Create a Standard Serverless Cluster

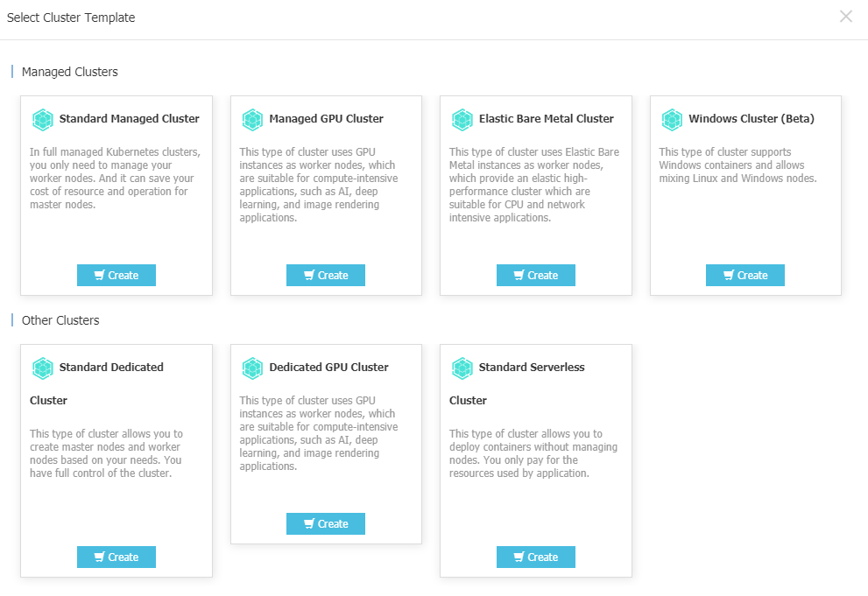point(536,557)
